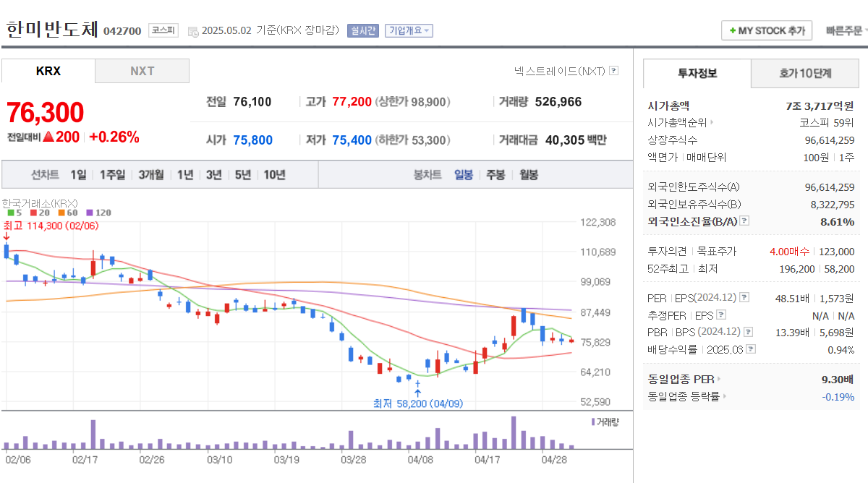Switch to the KRX tab

(48, 71)
